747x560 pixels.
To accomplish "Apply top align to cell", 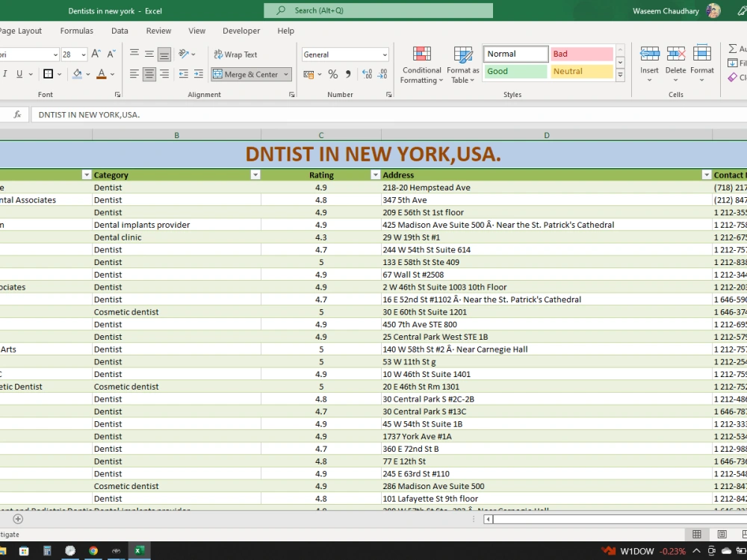I will 134,54.
